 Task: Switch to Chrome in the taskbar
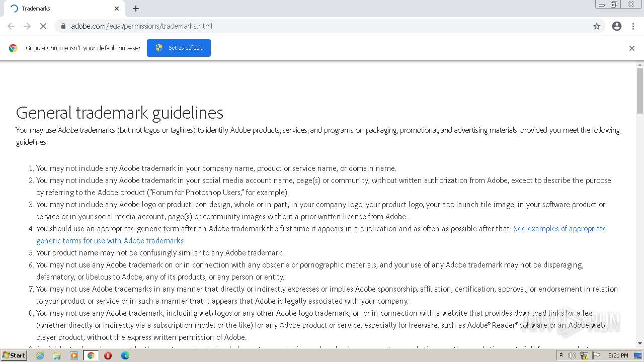coord(91,355)
